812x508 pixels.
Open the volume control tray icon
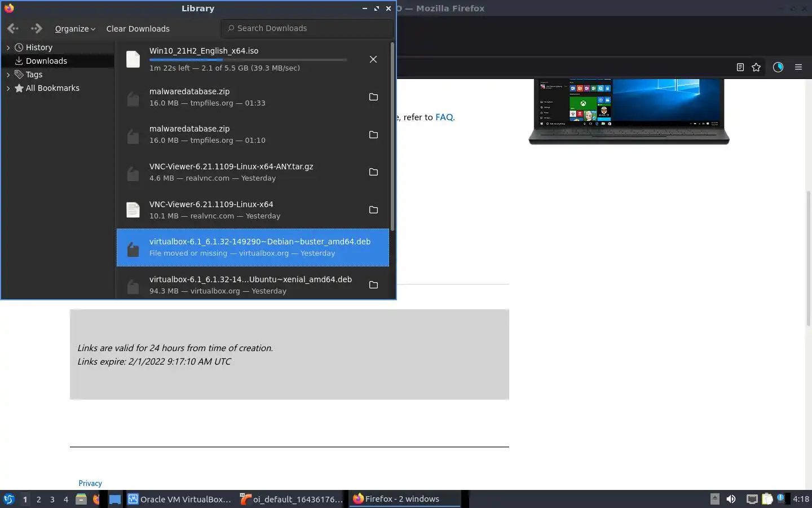point(731,499)
